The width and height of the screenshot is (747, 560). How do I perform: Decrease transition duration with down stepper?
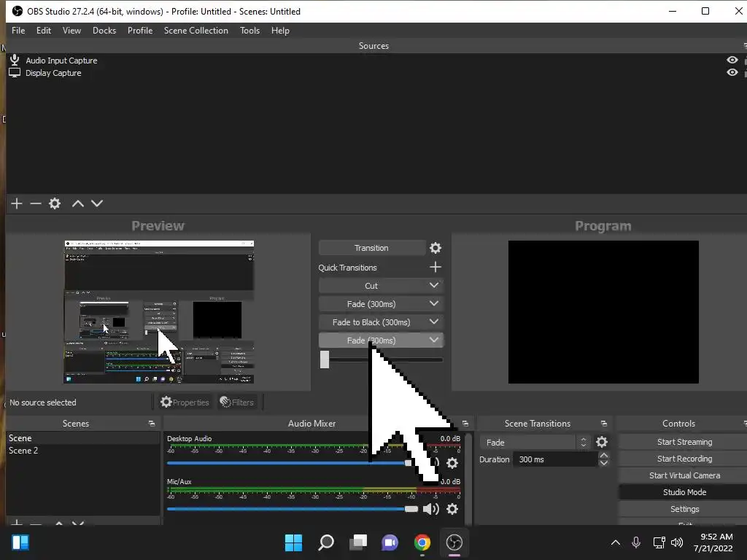[x=603, y=463]
